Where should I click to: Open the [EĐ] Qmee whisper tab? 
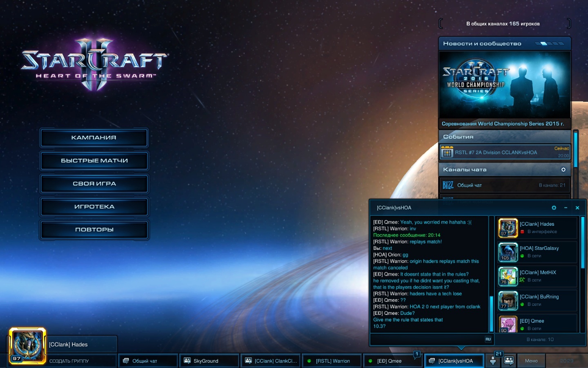pos(393,361)
